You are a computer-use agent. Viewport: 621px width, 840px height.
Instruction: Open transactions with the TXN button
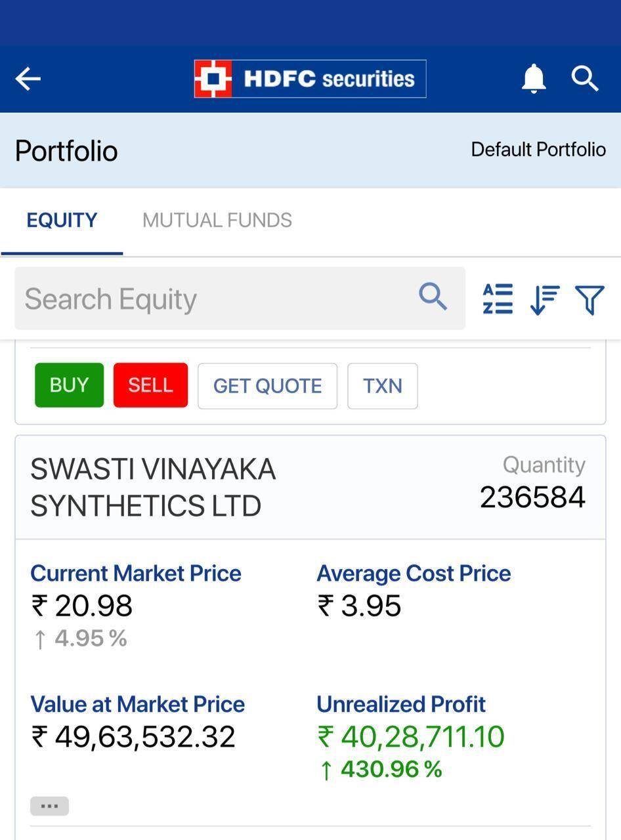tap(382, 386)
